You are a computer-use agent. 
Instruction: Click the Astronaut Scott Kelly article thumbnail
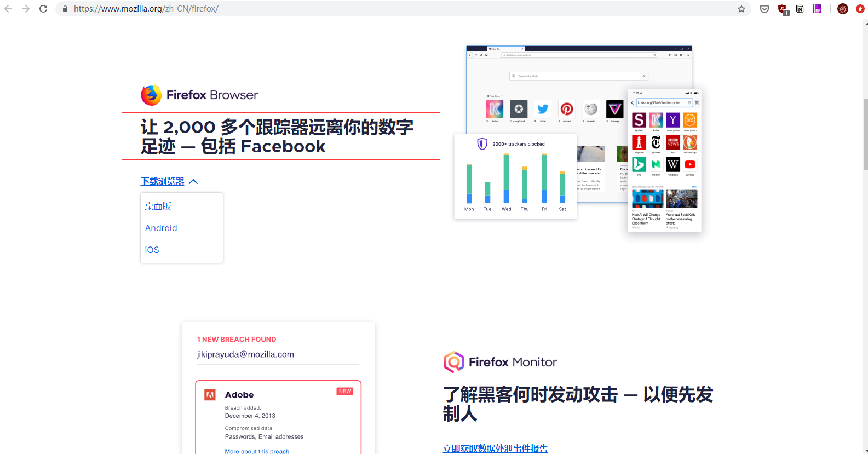(682, 199)
